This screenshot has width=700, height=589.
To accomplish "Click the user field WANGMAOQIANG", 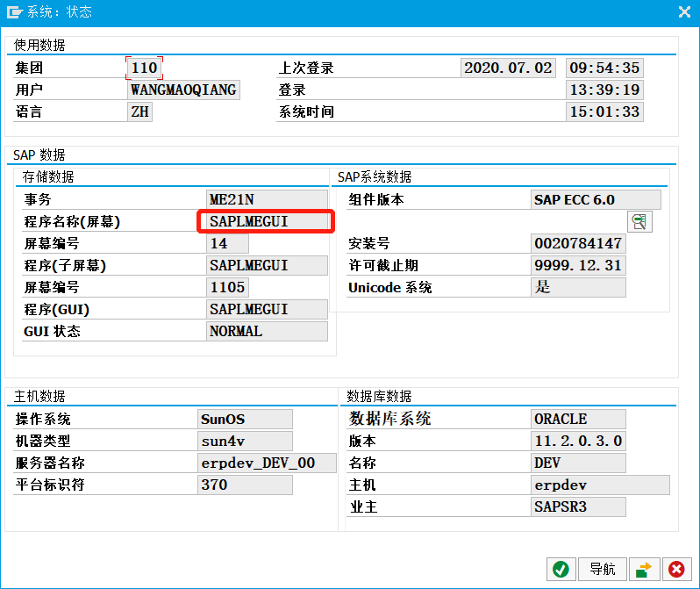I will point(183,90).
